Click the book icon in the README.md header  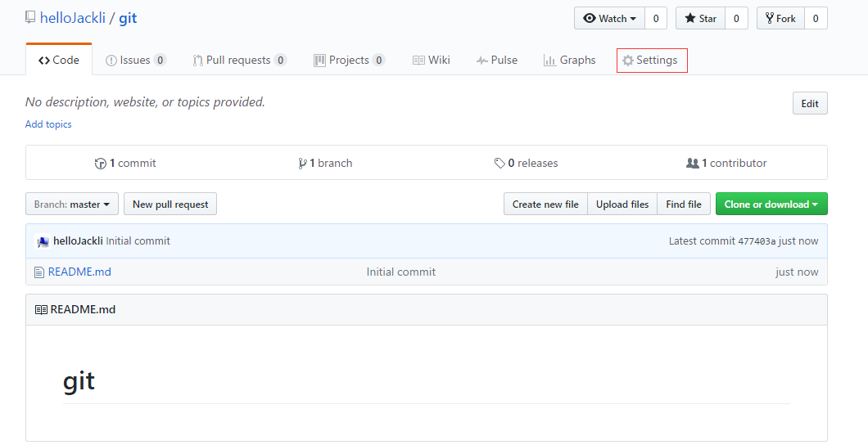click(x=41, y=309)
